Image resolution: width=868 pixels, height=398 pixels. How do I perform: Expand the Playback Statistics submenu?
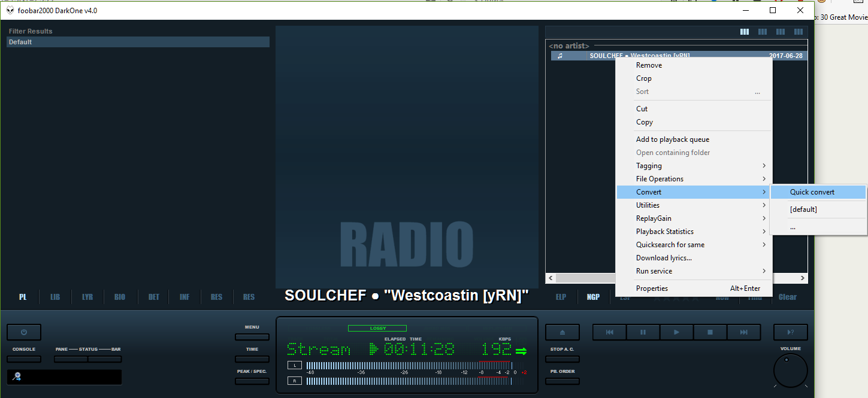[694, 232]
